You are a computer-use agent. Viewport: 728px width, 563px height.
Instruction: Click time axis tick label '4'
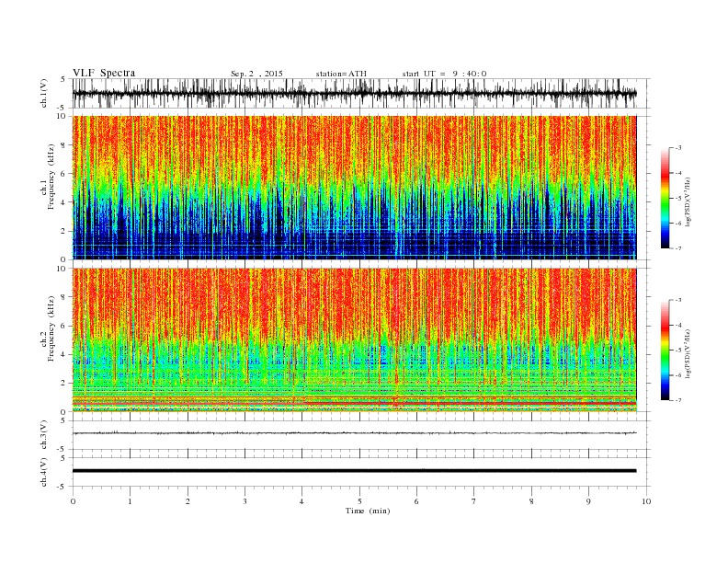point(301,501)
